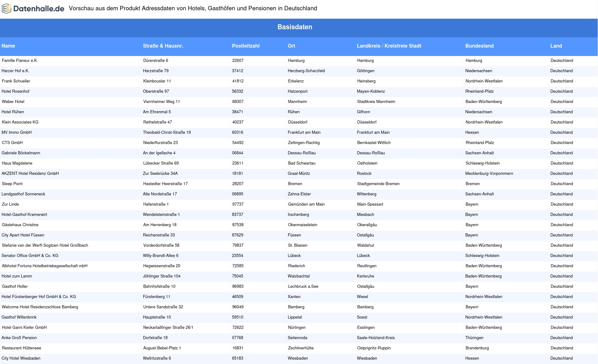Image resolution: width=598 pixels, height=364 pixels.
Task: Select the Bundesland column header
Action: pyautogui.click(x=479, y=46)
